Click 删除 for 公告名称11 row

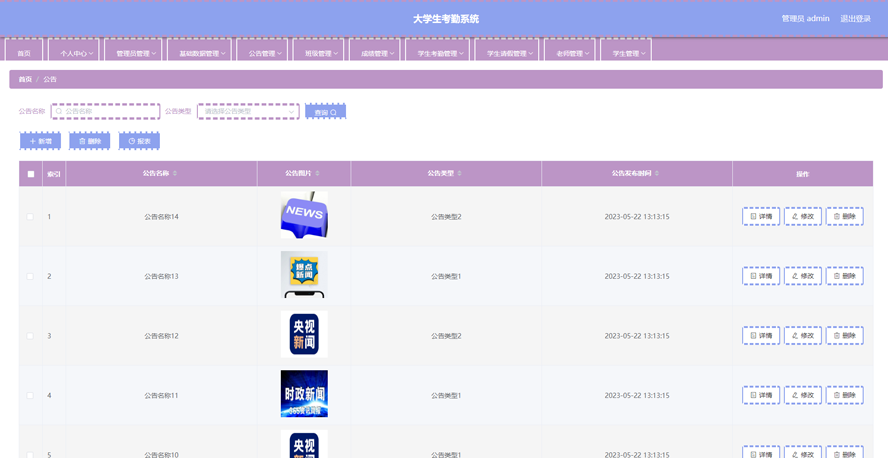[845, 395]
